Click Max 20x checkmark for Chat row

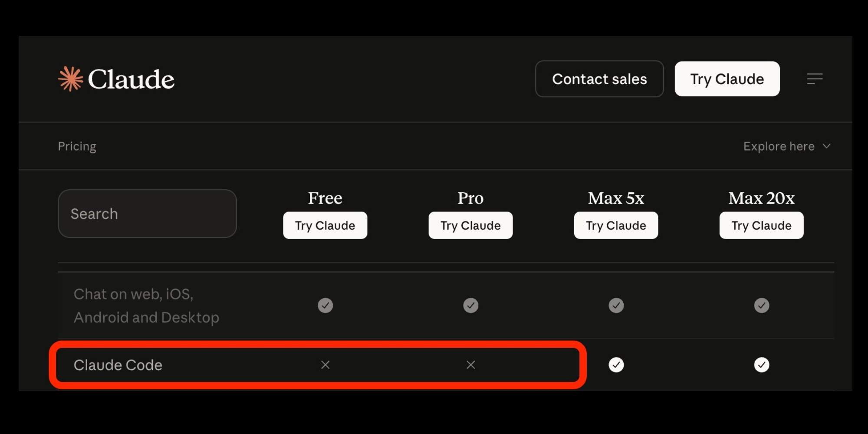[x=761, y=306]
